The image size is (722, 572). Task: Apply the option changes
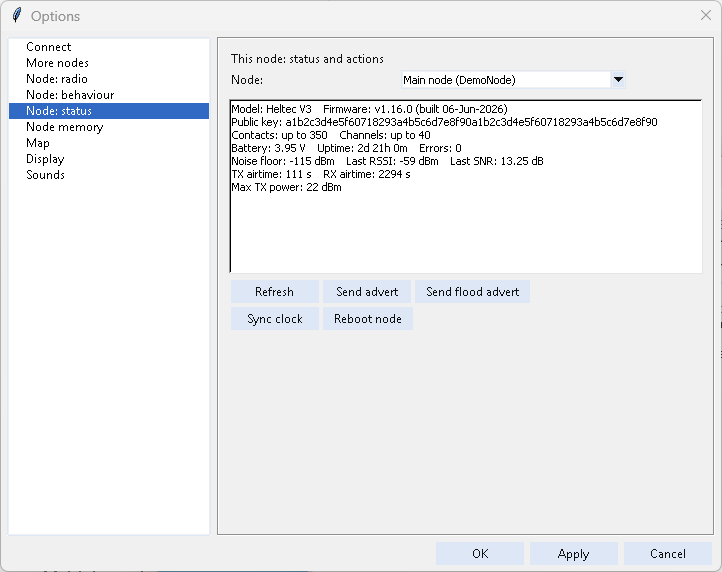click(573, 554)
